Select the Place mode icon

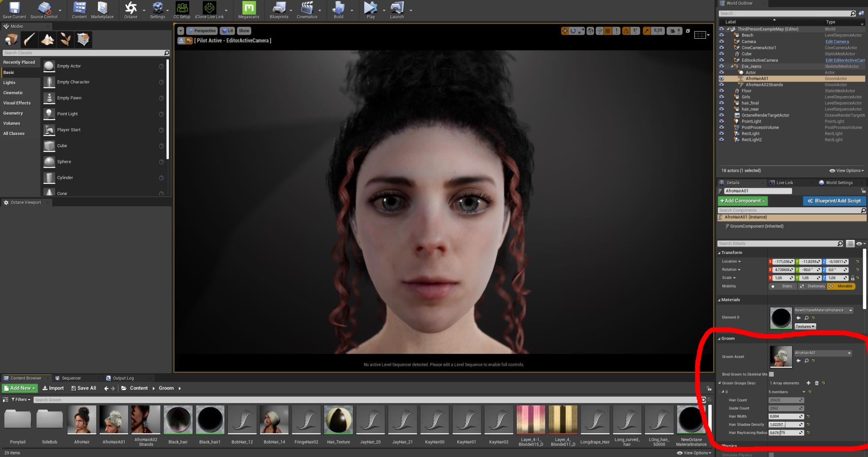pyautogui.click(x=11, y=40)
